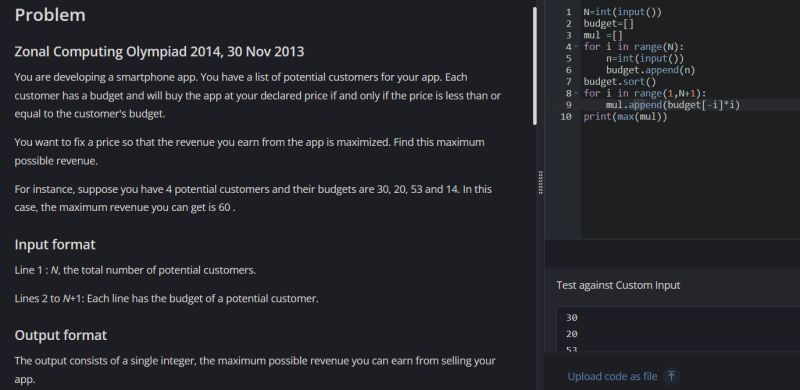The image size is (800, 390).
Task: Click the empty editor area below the code
Action: 690,180
